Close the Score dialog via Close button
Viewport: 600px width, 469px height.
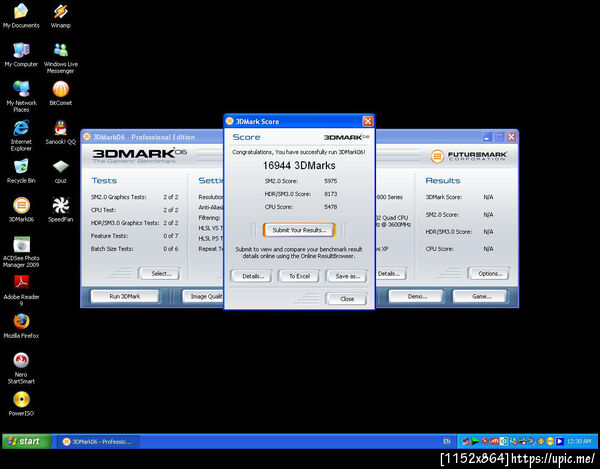[x=347, y=299]
